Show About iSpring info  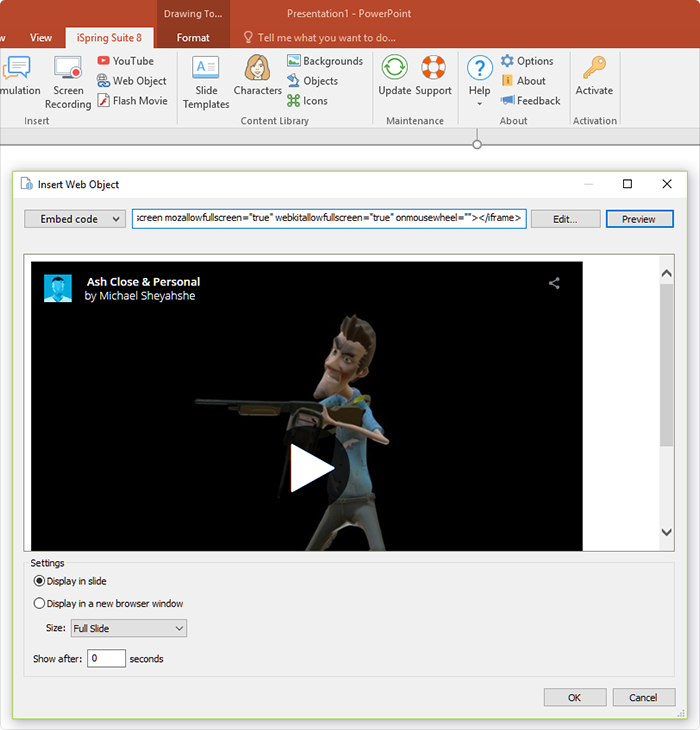[x=523, y=81]
